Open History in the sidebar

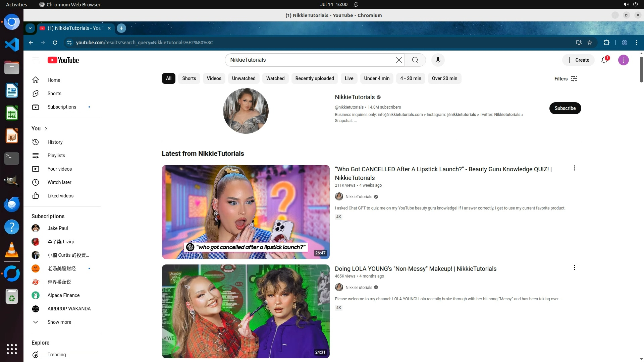click(55, 142)
